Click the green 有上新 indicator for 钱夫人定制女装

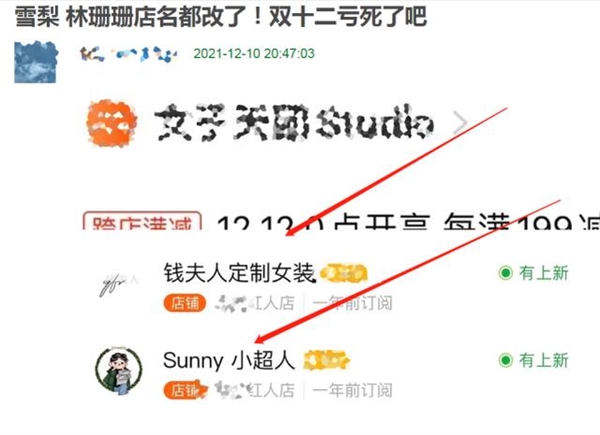(533, 273)
